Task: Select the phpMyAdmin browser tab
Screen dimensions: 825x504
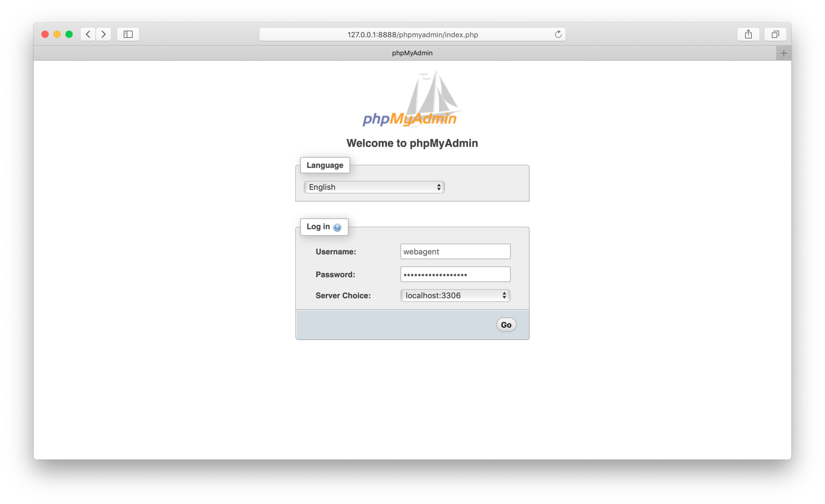Action: [412, 53]
